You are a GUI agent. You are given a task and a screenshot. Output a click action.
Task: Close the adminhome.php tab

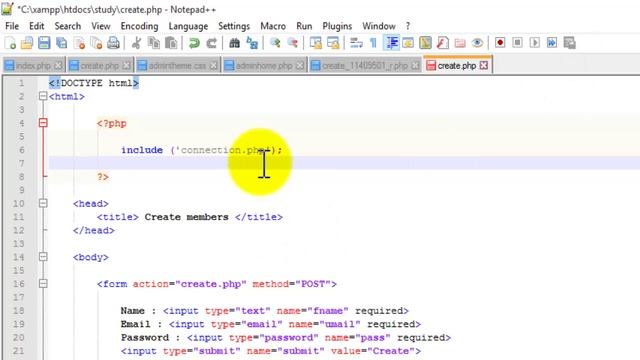point(300,66)
